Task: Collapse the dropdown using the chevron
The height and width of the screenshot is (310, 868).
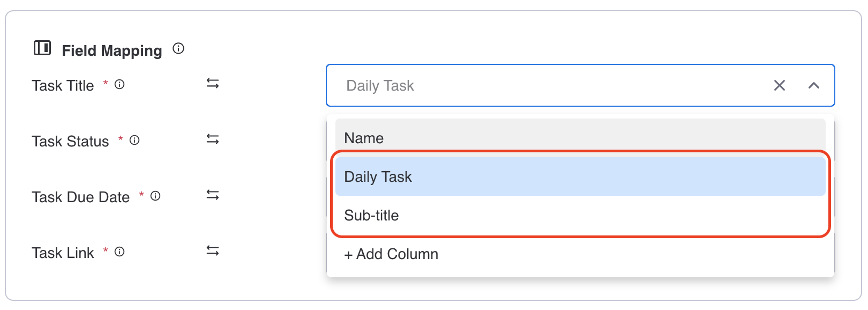Action: pos(813,85)
